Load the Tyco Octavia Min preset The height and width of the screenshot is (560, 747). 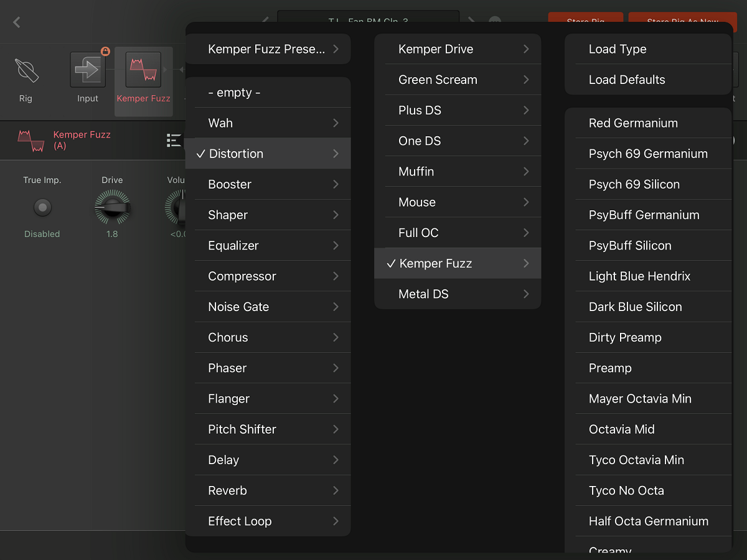pyautogui.click(x=648, y=460)
